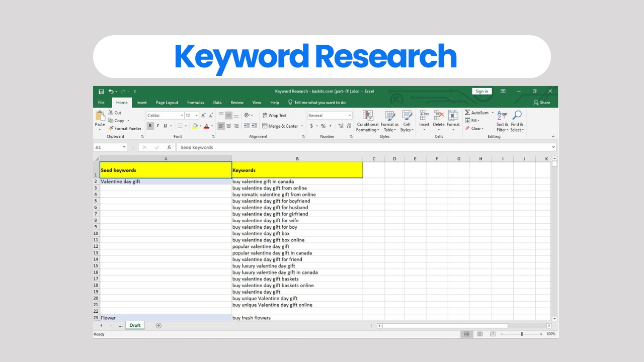Viewport: 644px width, 362px height.
Task: Expand the Fill Color dropdown arrow
Action: pyautogui.click(x=200, y=126)
